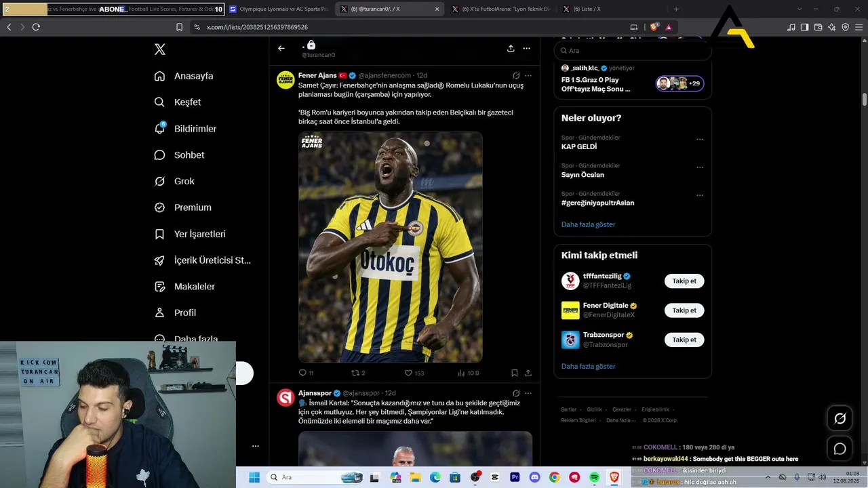Screen dimensions: 868x488
Task: Open Brave Wallet icon
Action: (818, 27)
